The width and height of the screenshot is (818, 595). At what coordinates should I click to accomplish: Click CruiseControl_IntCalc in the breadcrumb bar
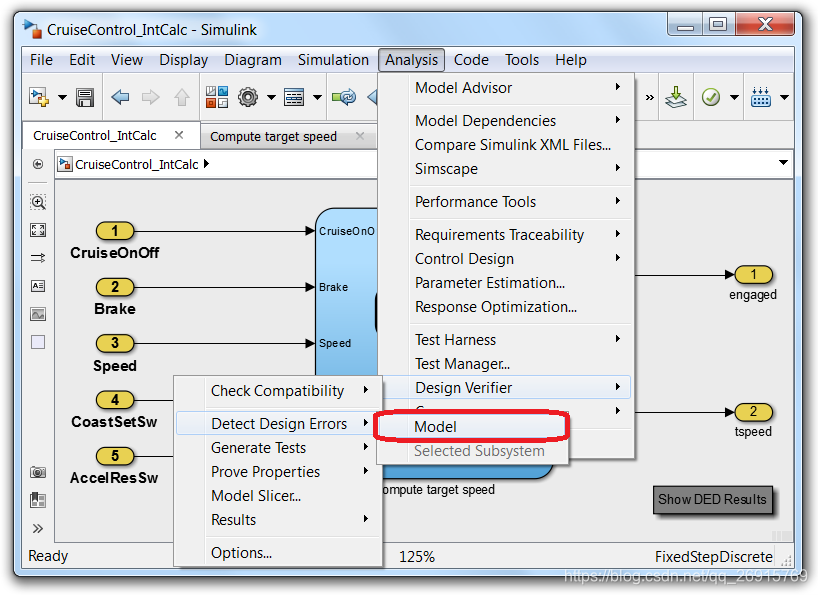point(137,165)
